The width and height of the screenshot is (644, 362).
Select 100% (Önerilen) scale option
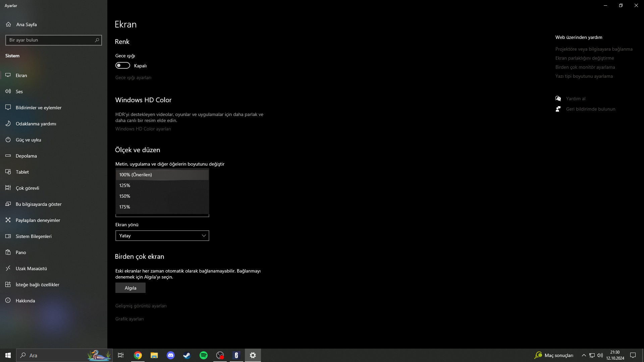tap(162, 175)
